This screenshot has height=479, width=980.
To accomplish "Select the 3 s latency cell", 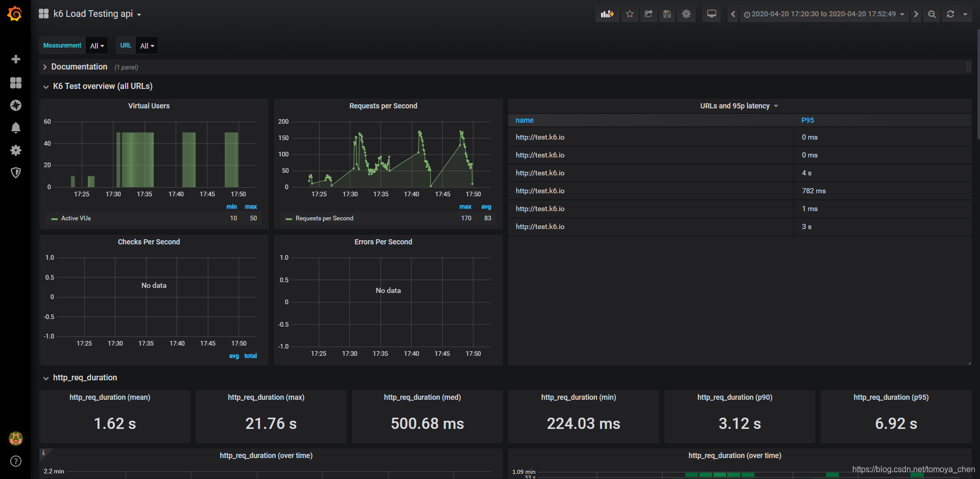I will click(882, 227).
